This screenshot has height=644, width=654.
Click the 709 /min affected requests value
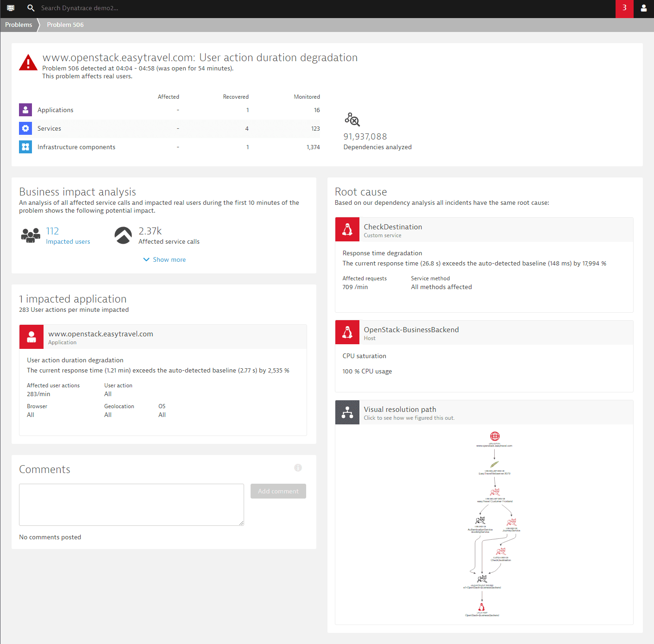pyautogui.click(x=355, y=287)
